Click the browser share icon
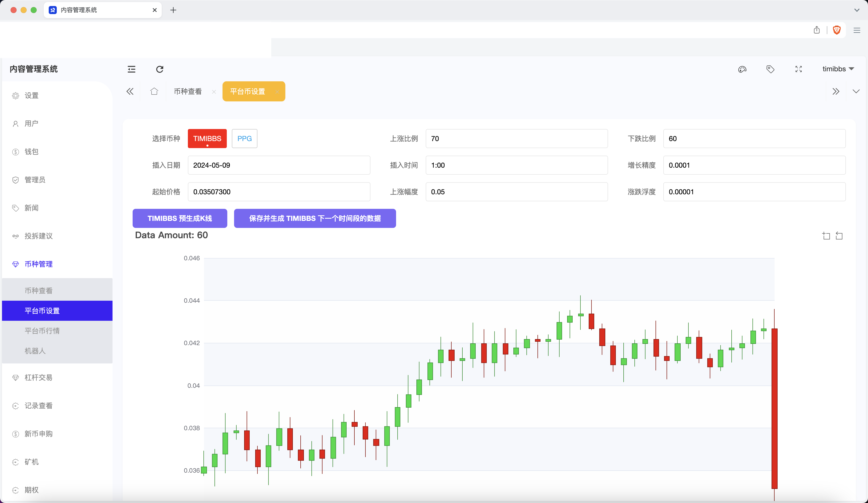Screen dimensions: 868x503 click(817, 30)
